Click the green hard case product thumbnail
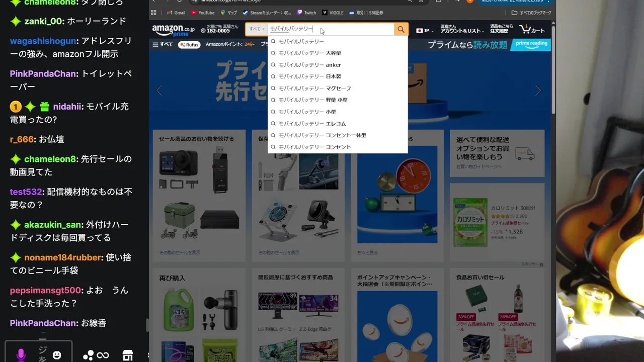 point(179,220)
